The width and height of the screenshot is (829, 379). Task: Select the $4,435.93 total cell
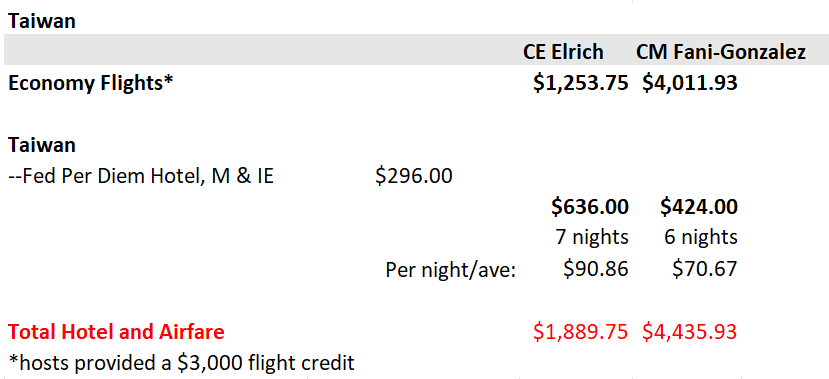[689, 332]
